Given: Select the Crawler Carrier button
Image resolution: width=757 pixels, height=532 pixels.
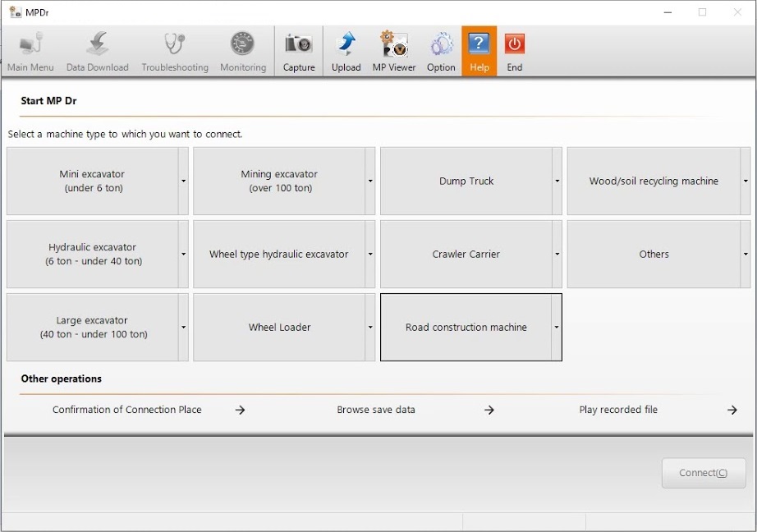Looking at the screenshot, I should coord(466,255).
